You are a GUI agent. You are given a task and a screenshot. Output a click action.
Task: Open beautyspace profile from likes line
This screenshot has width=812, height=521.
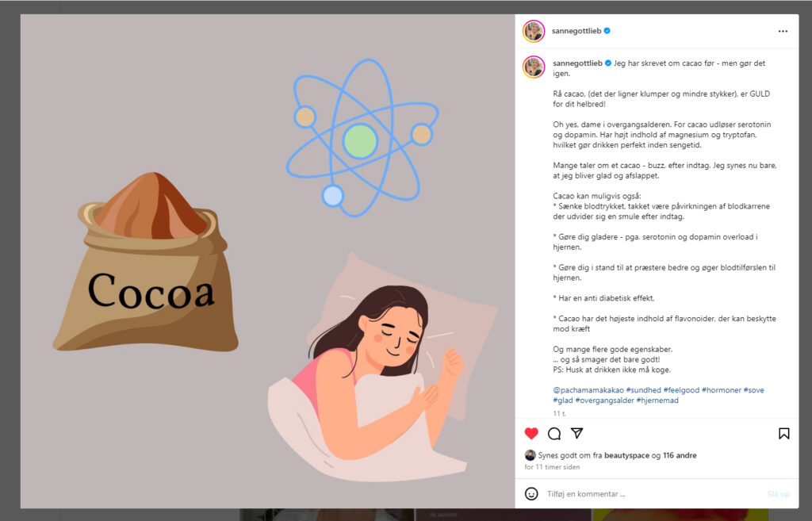point(626,455)
